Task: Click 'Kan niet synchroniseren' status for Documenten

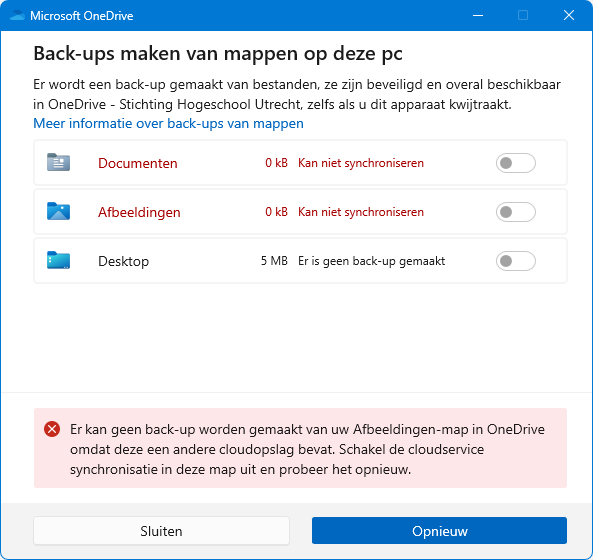Action: 361,163
